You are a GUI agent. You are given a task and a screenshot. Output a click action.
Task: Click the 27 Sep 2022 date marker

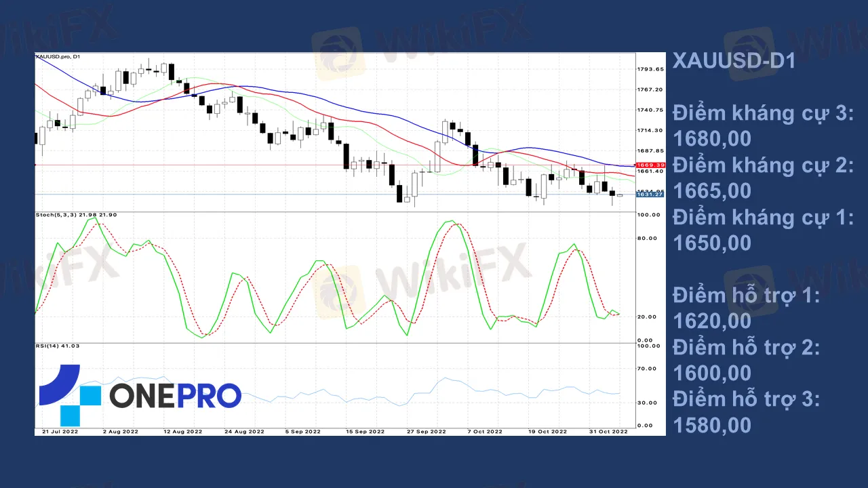(427, 431)
